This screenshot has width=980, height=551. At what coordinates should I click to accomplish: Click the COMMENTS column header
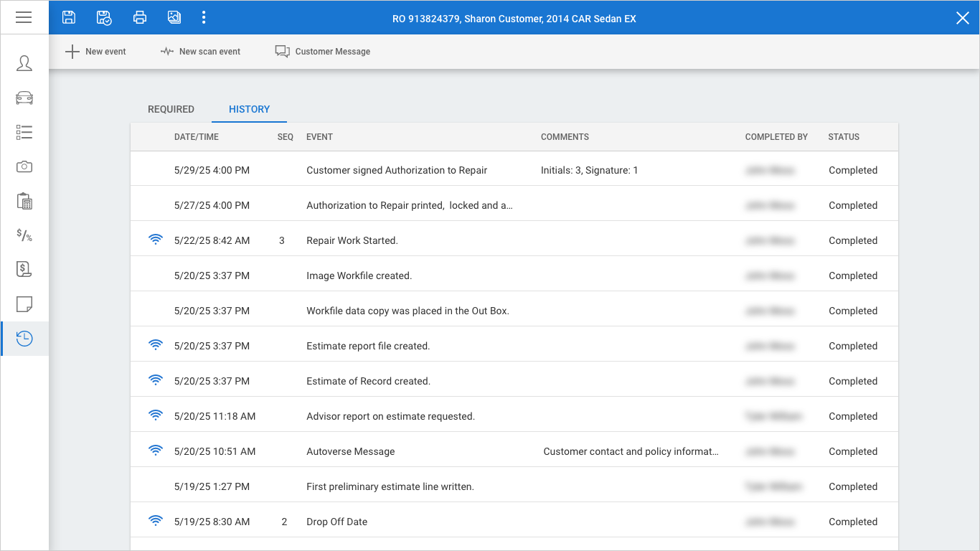pos(565,137)
